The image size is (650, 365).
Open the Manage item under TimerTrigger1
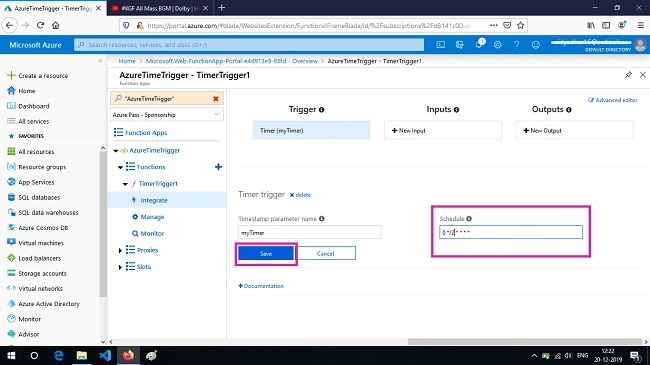(x=152, y=217)
